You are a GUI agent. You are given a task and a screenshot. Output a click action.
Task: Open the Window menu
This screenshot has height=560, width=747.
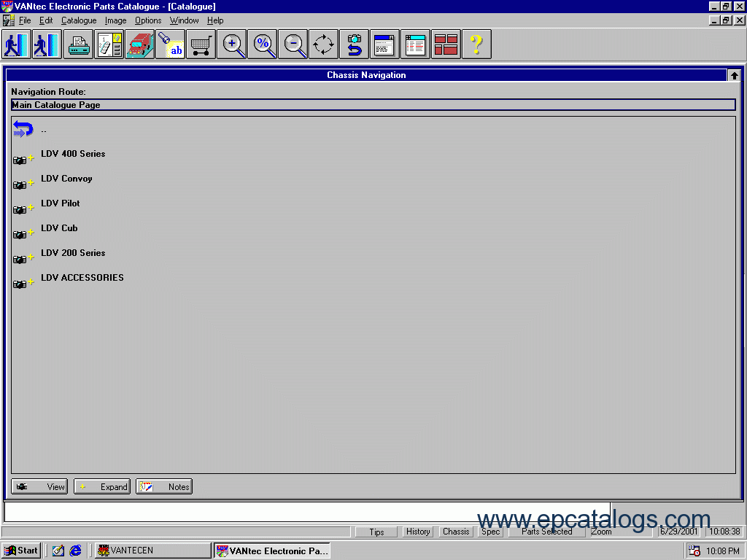tap(184, 20)
